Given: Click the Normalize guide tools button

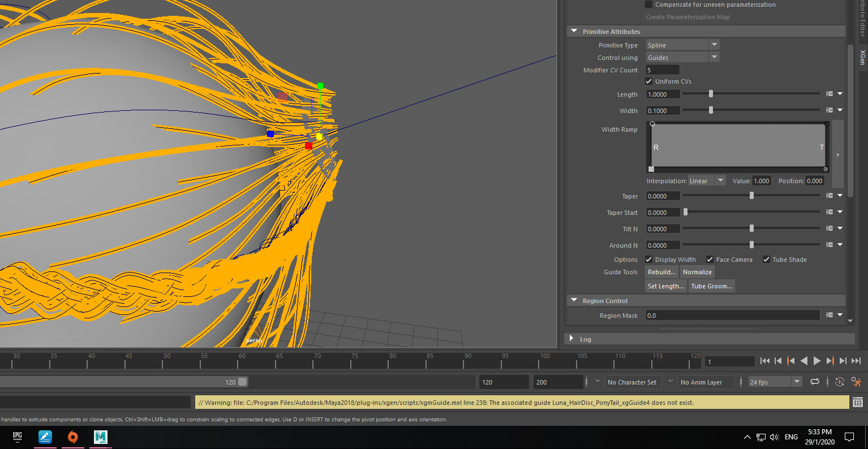Looking at the screenshot, I should [697, 271].
